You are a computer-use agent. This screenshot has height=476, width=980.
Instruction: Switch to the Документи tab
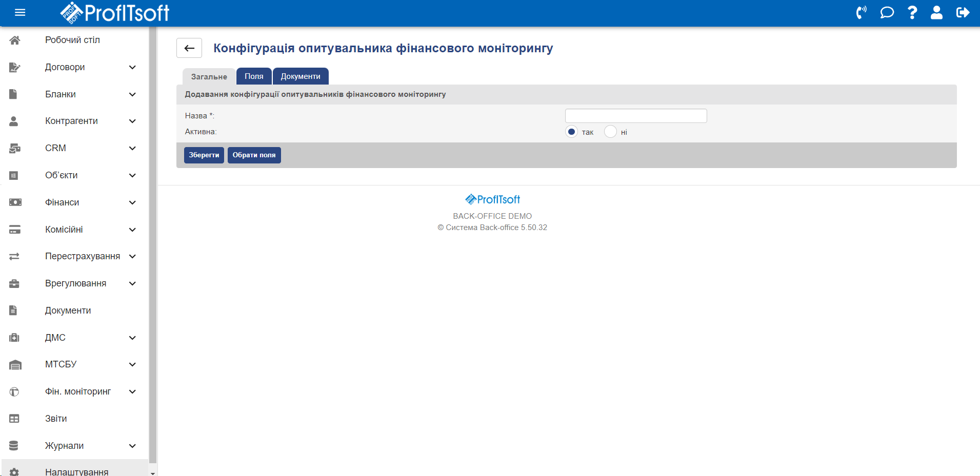[x=301, y=76]
